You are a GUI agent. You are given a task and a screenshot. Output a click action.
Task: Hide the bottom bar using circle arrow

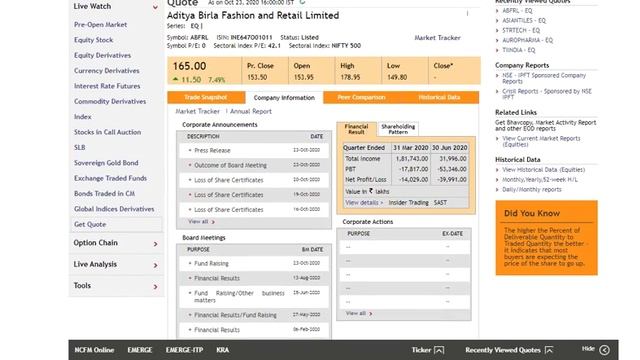604,350
